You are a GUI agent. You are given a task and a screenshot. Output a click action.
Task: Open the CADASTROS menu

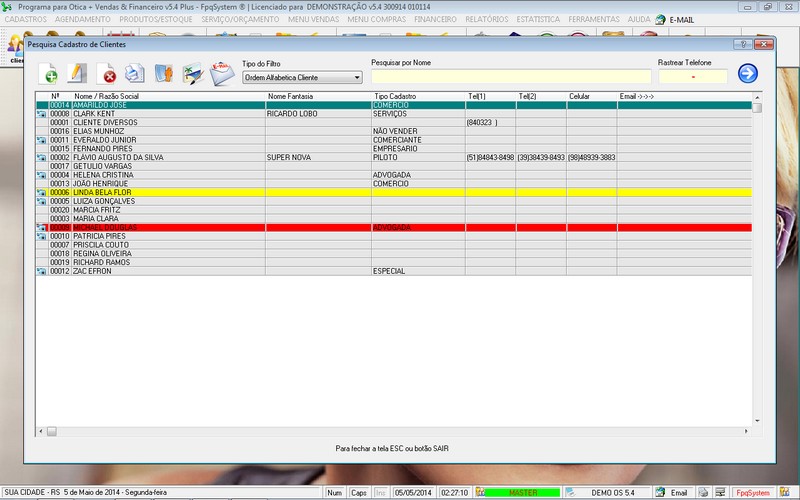(x=26, y=19)
